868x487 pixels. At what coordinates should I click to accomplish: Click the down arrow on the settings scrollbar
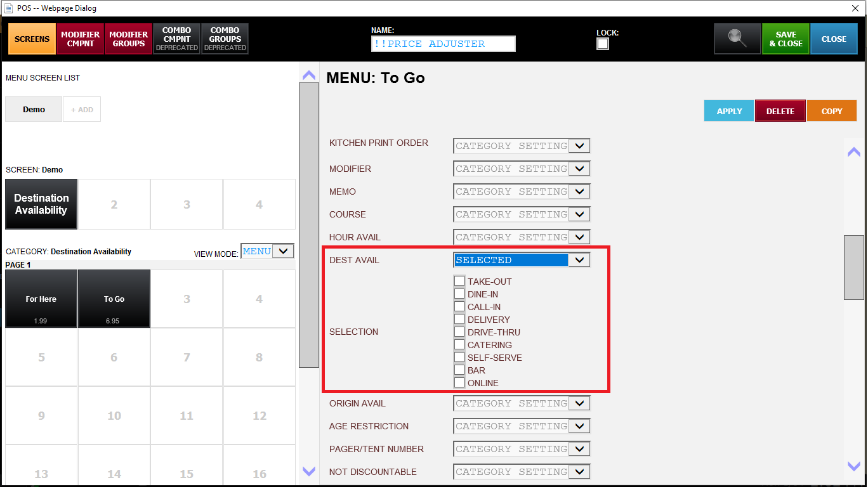854,466
